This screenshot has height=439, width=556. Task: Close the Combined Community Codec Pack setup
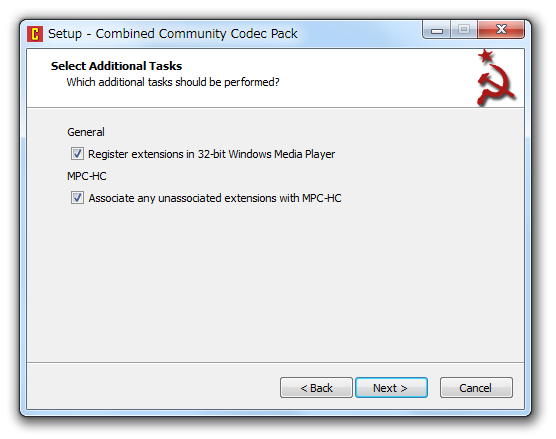pos(501,30)
